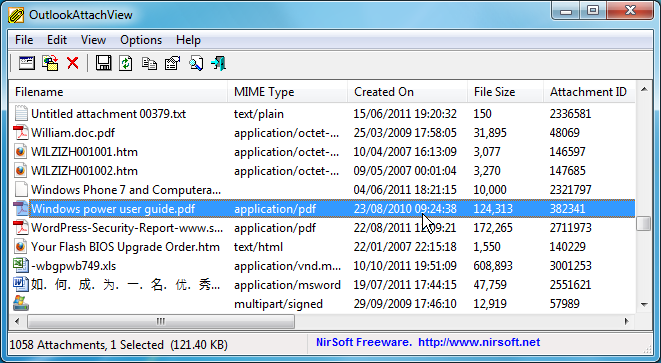The height and width of the screenshot is (363, 661).
Task: Click the icon of the multipart/signed attachment
Action: (x=21, y=303)
